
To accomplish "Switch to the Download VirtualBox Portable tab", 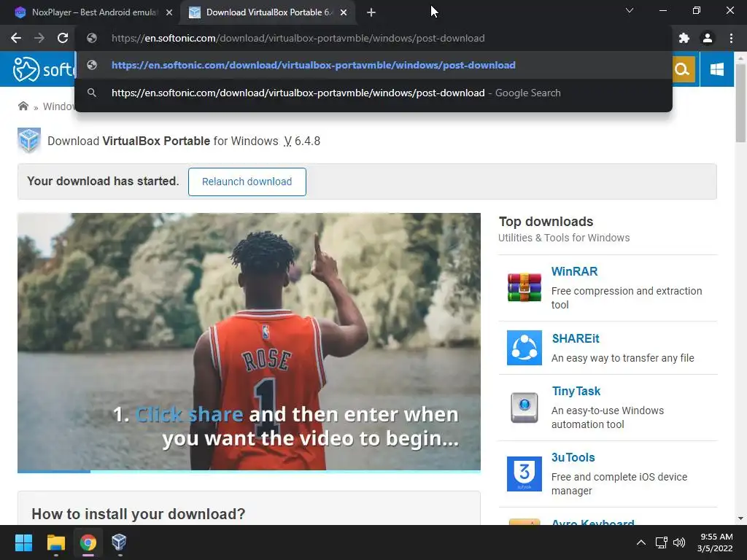I will pyautogui.click(x=268, y=12).
